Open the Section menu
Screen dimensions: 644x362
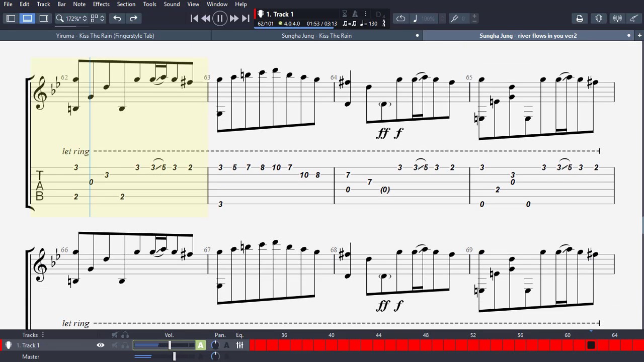(126, 4)
